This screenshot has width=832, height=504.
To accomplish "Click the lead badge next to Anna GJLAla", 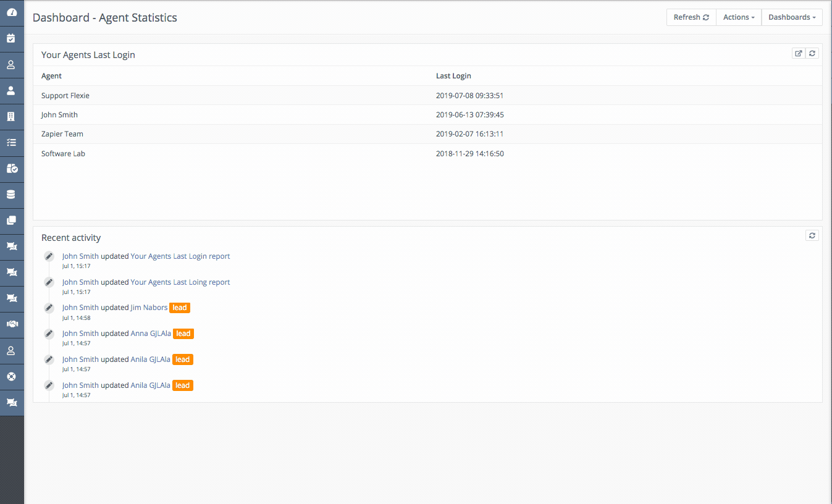I will 183,334.
